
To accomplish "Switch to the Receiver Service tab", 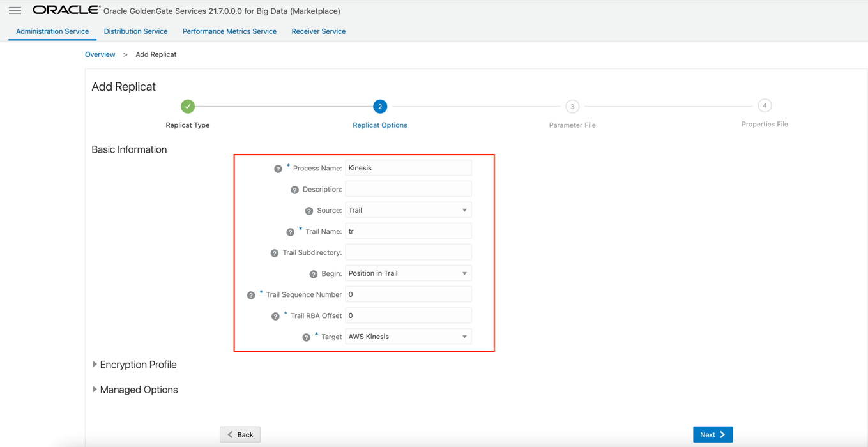I will click(318, 31).
